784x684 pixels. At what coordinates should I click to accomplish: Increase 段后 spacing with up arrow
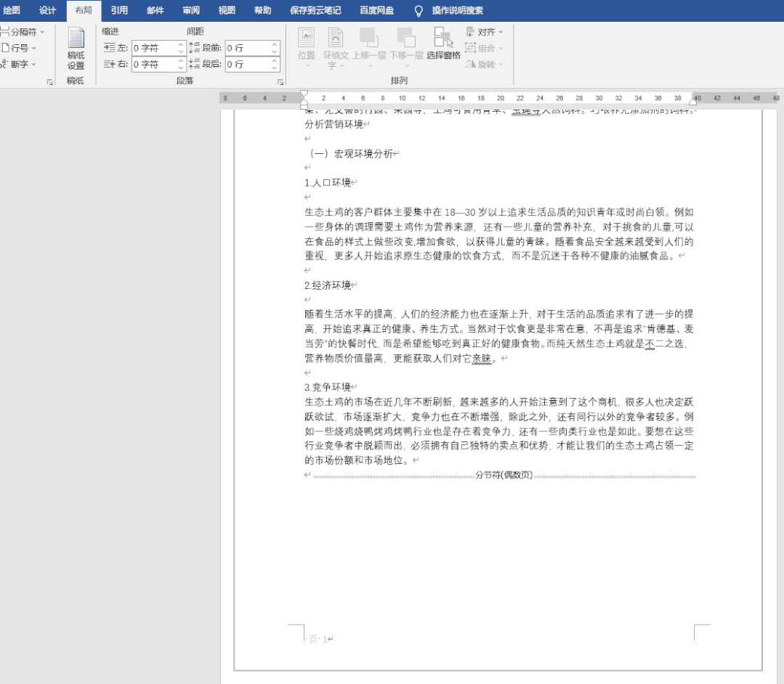[275, 61]
